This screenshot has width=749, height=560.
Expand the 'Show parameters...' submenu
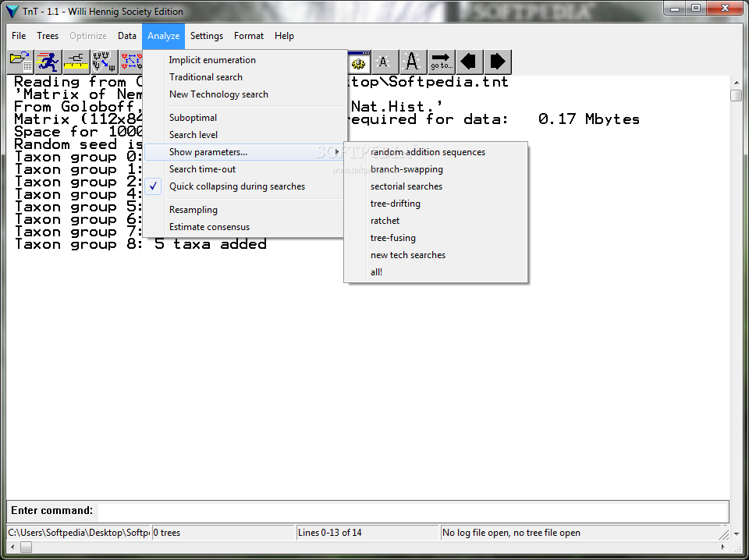[x=244, y=152]
